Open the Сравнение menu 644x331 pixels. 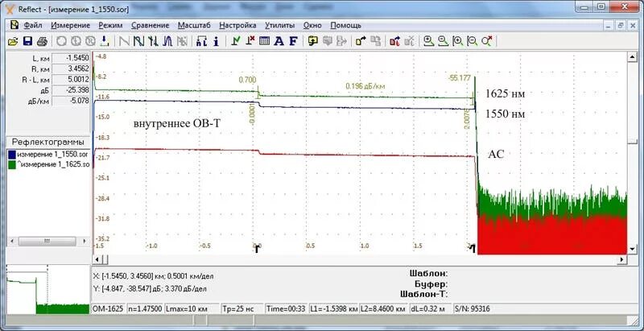click(x=151, y=26)
